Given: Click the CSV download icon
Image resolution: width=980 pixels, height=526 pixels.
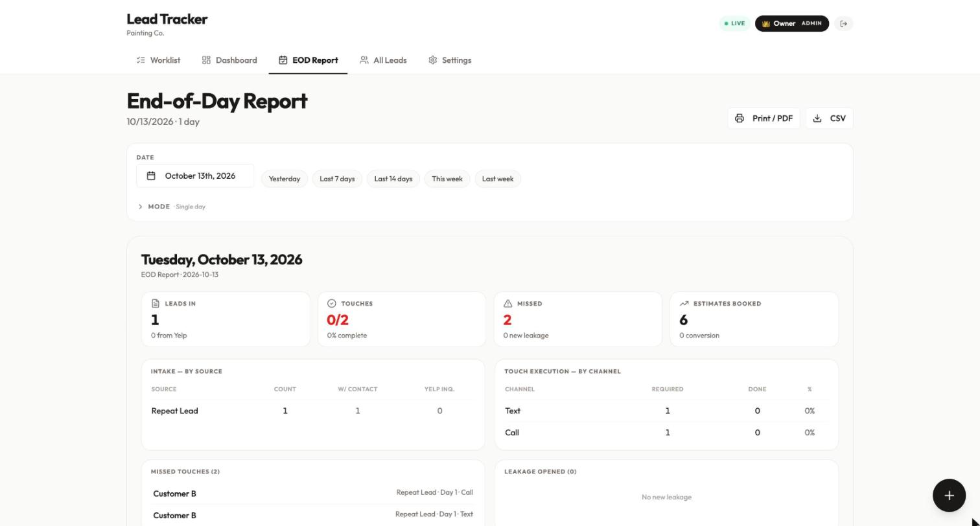Looking at the screenshot, I should [x=817, y=119].
